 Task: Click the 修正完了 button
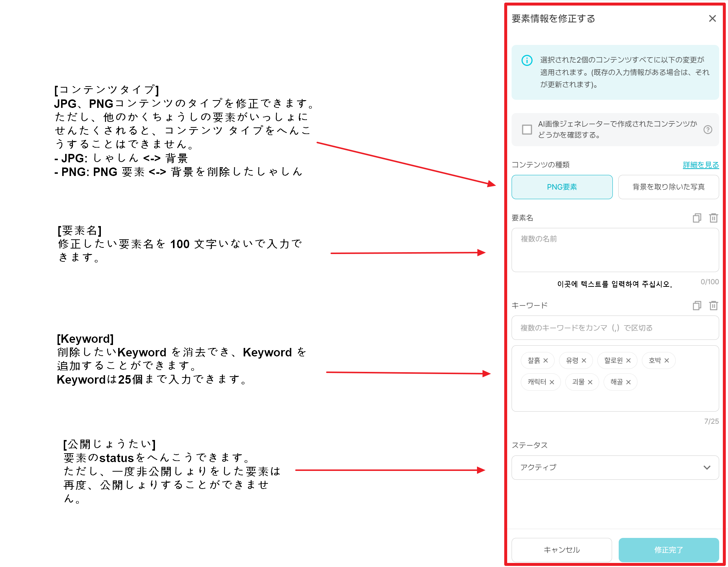click(668, 550)
